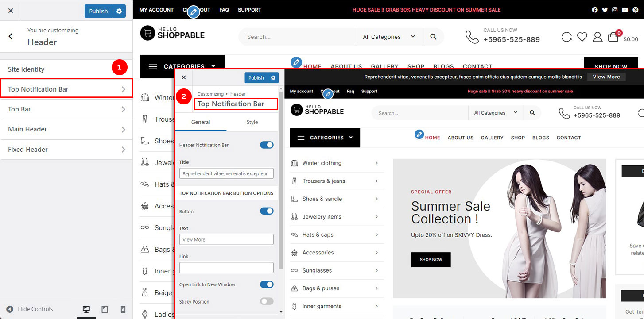Click SHOP NOW on the banner
The image size is (644, 319).
pos(430,260)
